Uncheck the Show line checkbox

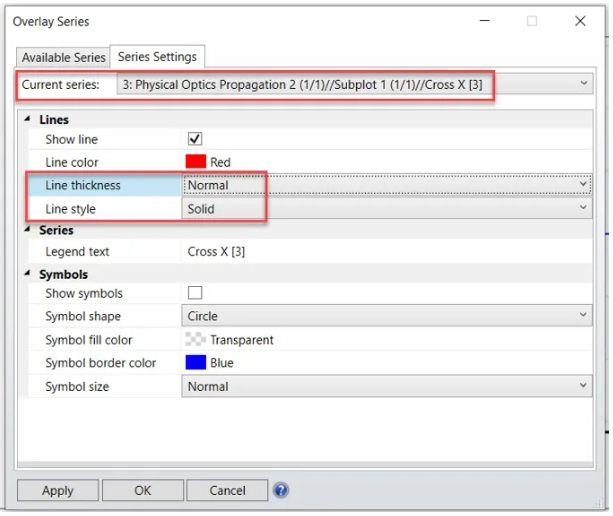(195, 139)
